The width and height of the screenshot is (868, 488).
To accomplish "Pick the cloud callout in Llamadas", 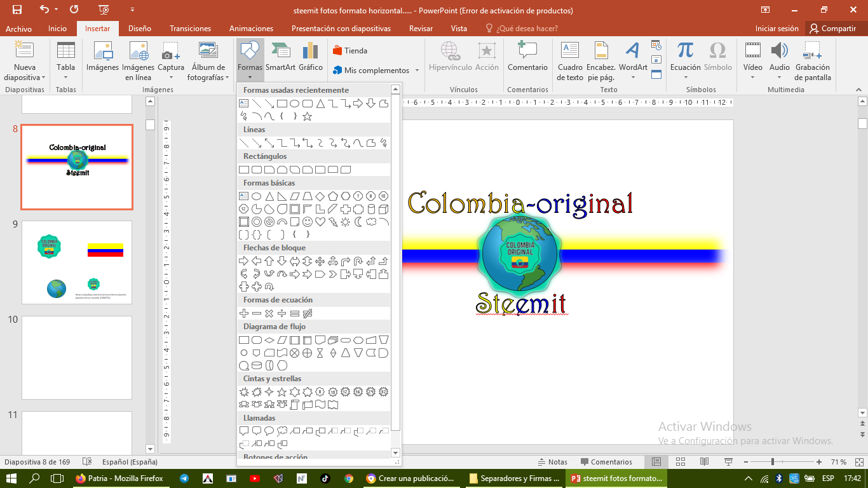I will coord(282,431).
